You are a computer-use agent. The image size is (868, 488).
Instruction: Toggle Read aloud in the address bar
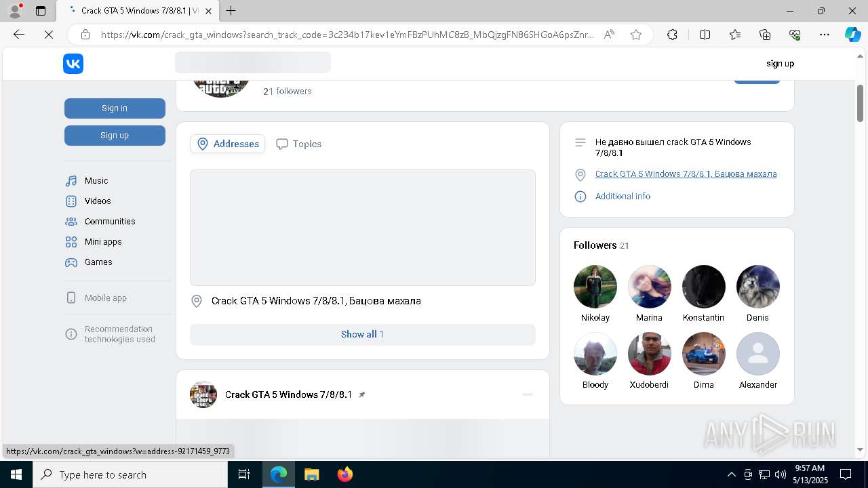[x=609, y=35]
